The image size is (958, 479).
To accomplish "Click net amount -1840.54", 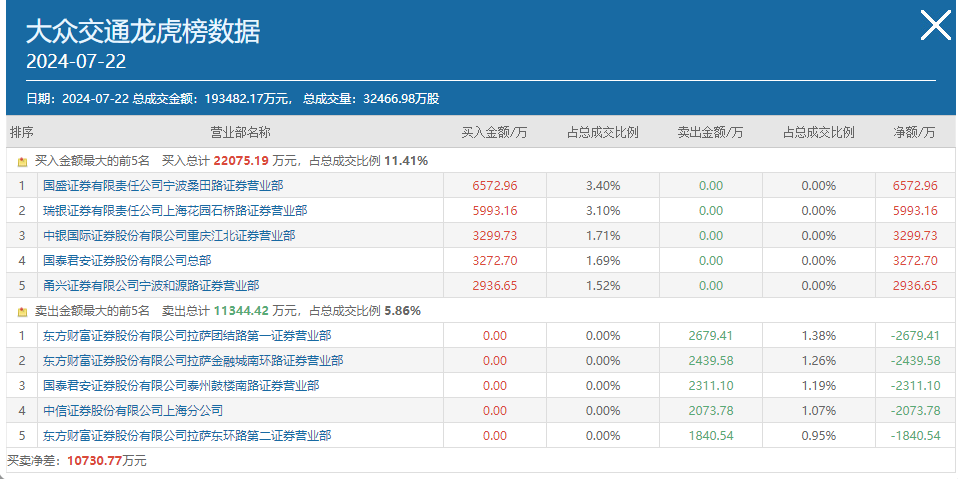I will click(x=915, y=436).
